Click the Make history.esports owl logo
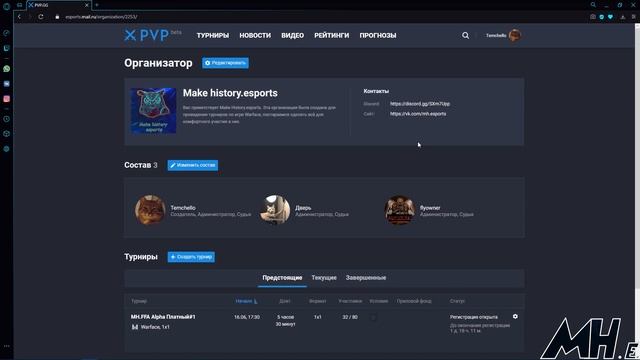Screen dimensions: 640x360 153,110
